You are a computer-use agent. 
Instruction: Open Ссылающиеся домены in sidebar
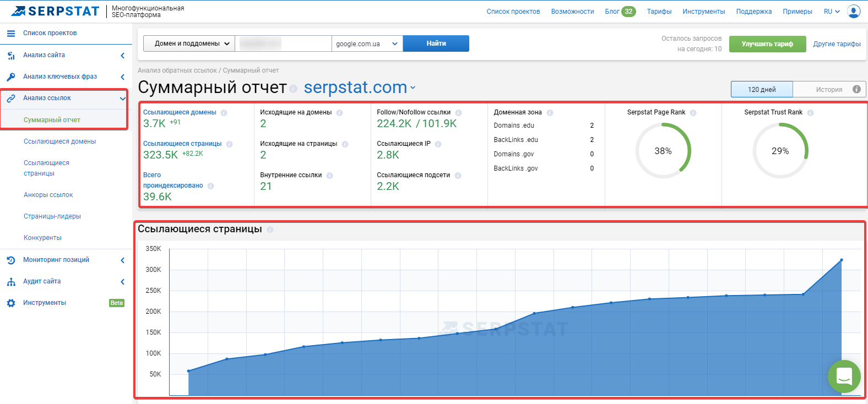(59, 141)
